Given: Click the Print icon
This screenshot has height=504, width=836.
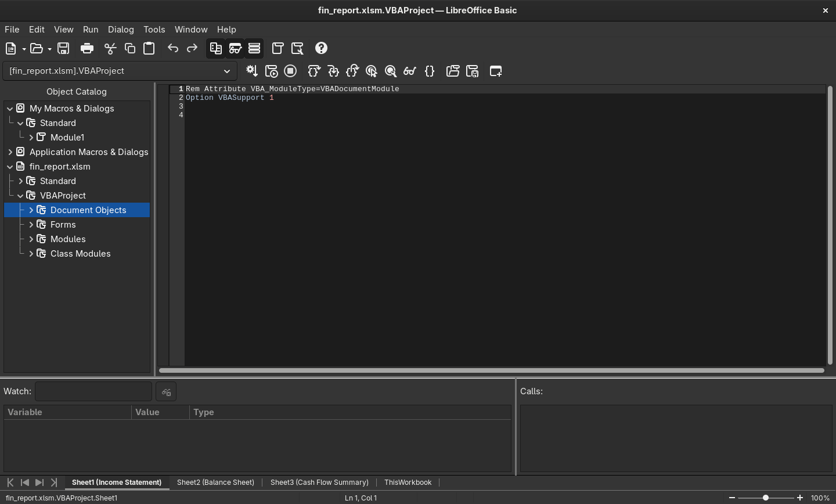Looking at the screenshot, I should (87, 48).
